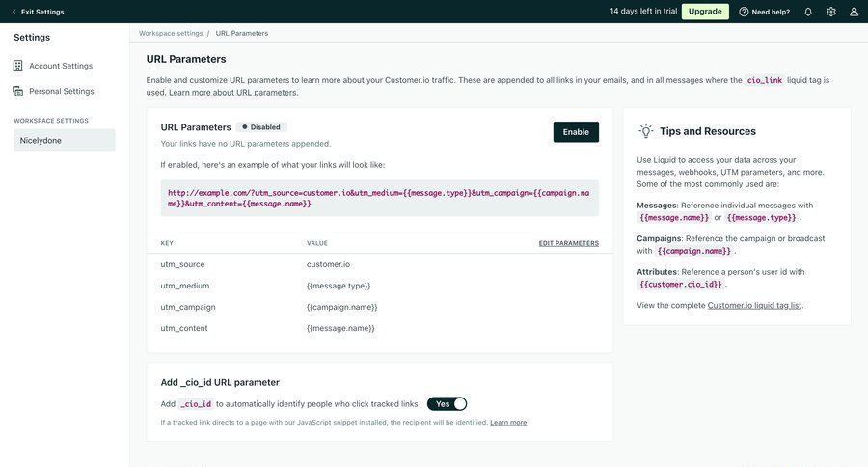
Task: Open the Customer.io liquid tag list link
Action: pos(754,305)
